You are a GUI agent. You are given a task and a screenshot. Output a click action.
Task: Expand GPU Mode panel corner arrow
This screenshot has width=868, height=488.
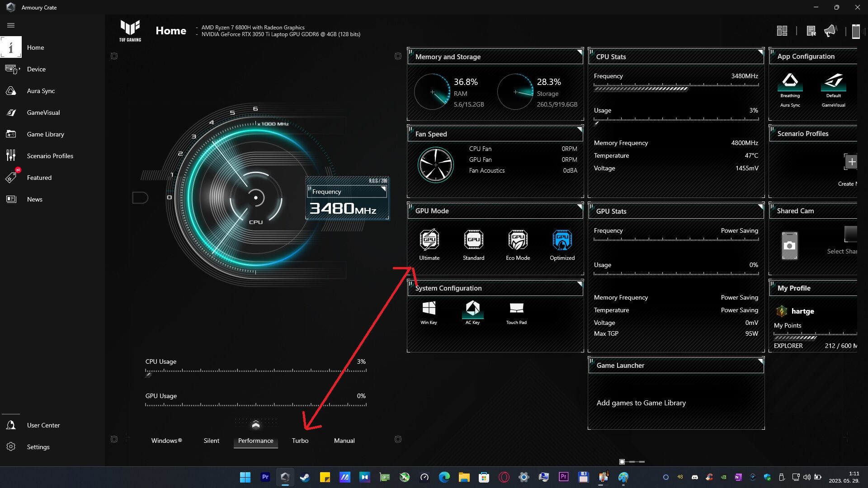click(x=579, y=206)
